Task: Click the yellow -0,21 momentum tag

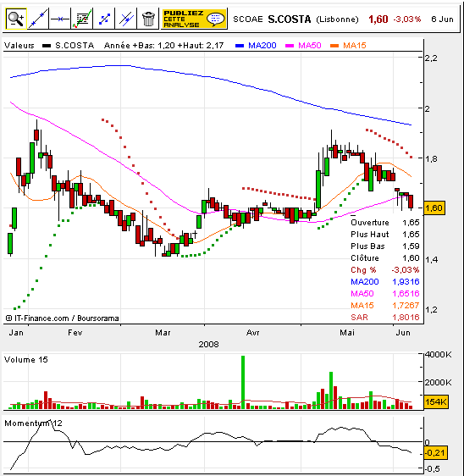Action: point(436,453)
